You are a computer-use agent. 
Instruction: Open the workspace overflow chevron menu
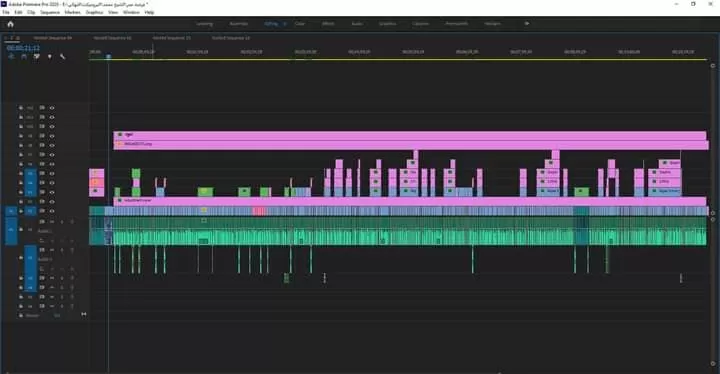pos(527,23)
